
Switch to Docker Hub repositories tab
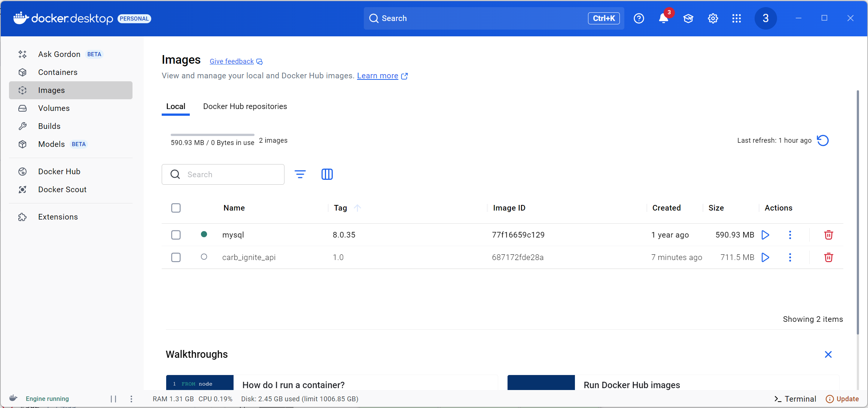[x=245, y=106]
